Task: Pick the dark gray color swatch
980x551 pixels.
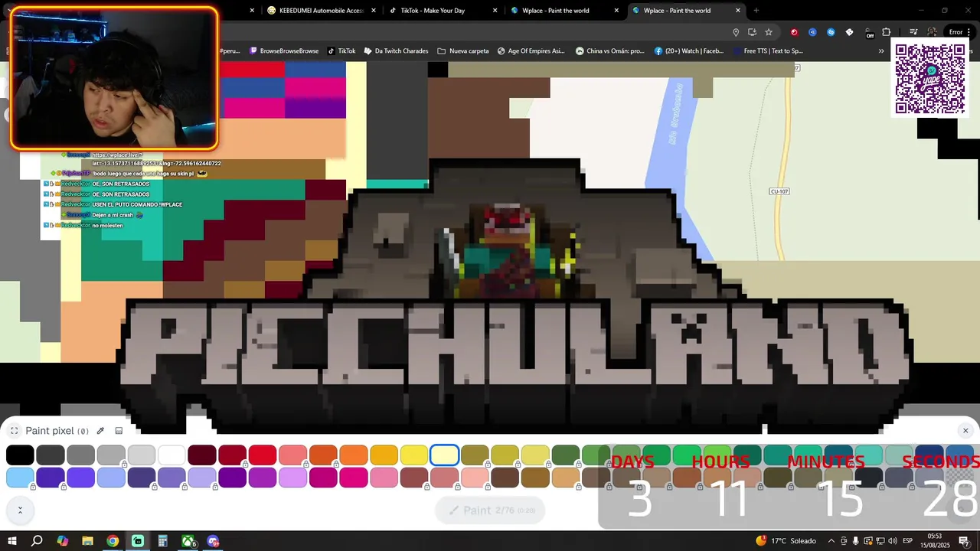Action: coord(51,455)
